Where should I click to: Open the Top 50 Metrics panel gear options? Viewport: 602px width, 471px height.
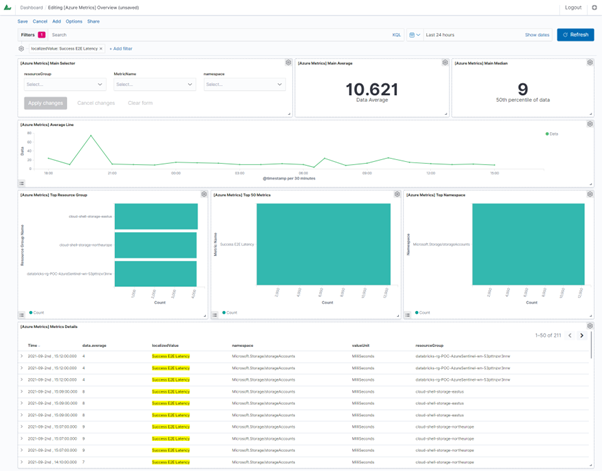397,194
